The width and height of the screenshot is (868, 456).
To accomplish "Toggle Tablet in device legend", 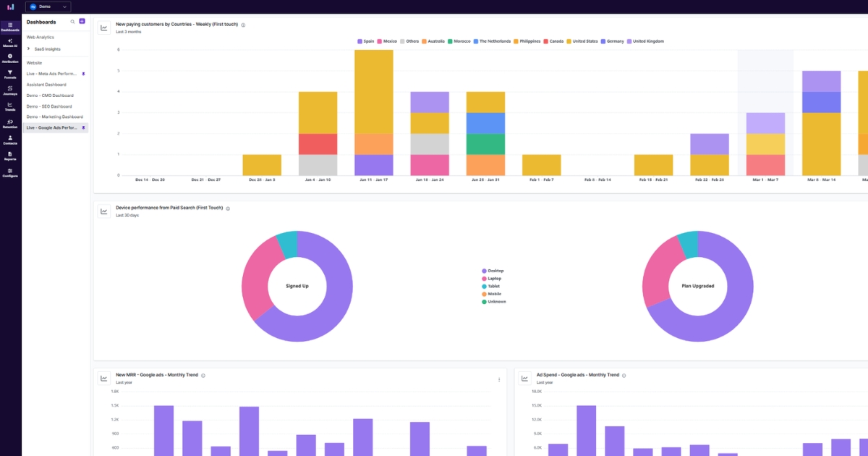I will (491, 286).
